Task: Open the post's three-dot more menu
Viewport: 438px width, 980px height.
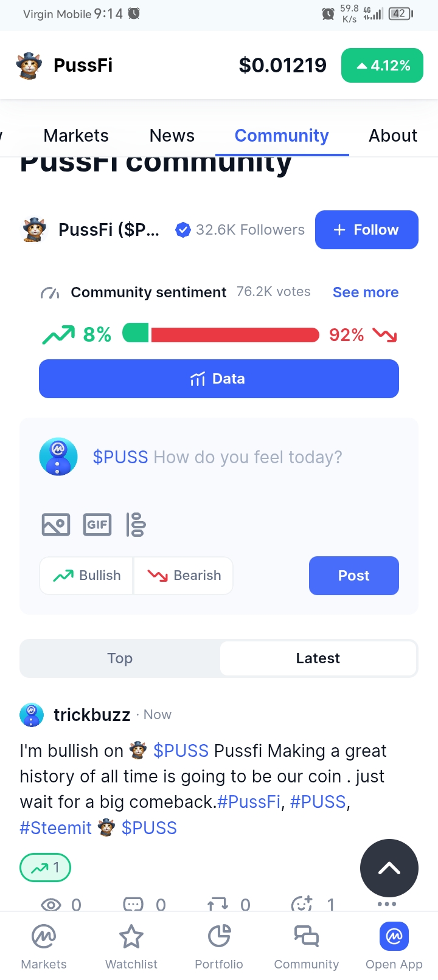Action: [387, 904]
